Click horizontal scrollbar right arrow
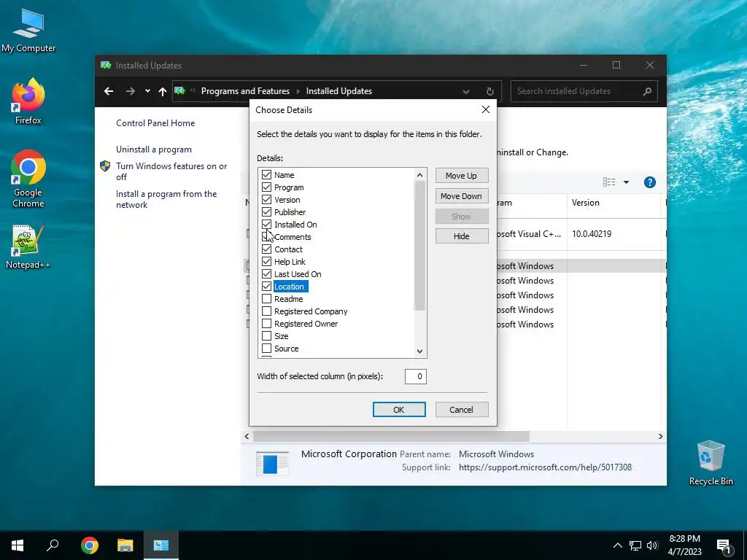Screen dimensions: 747x560 tap(660, 436)
